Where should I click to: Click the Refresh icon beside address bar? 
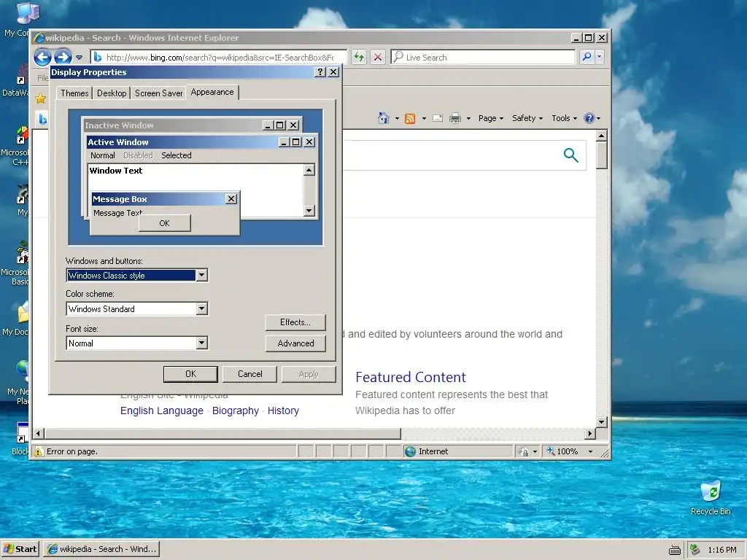[x=359, y=57]
